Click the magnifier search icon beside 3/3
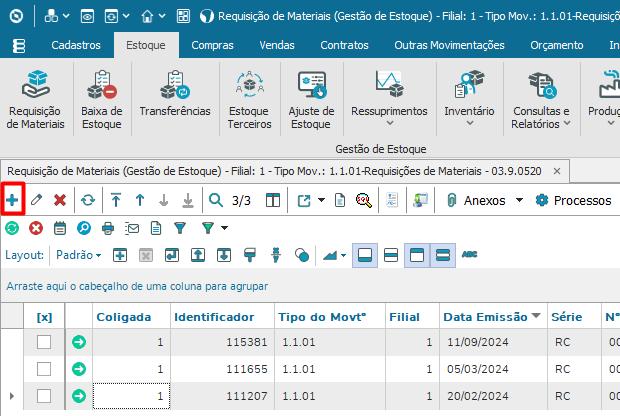Image resolution: width=620 pixels, height=416 pixels. click(x=215, y=200)
